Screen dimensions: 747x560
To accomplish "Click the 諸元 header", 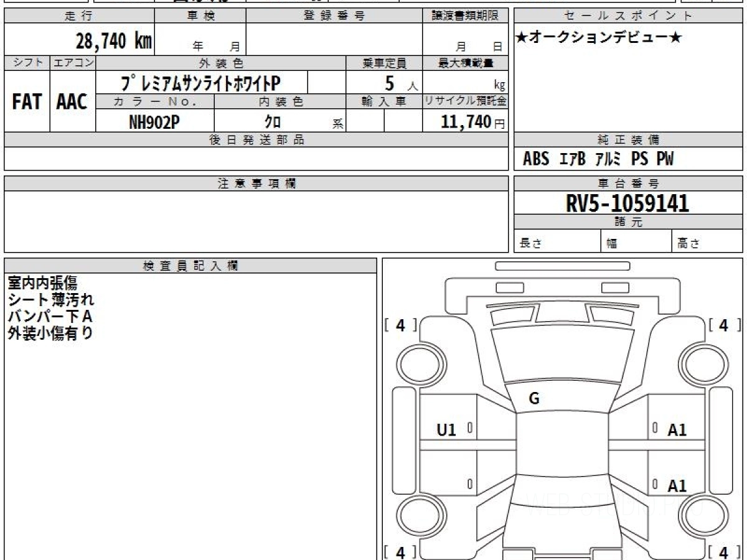I will pyautogui.click(x=628, y=222).
